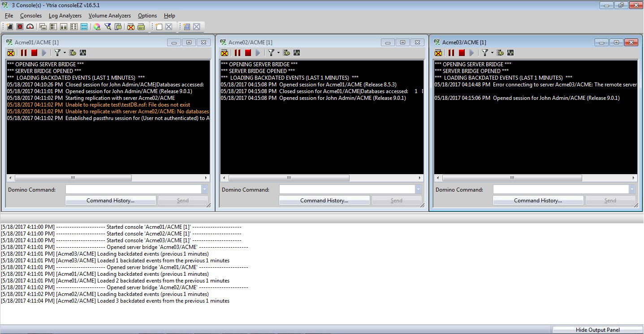Image resolution: width=644 pixels, height=334 pixels.
Task: Resume output in the Acme03/ACME console
Action: pyautogui.click(x=471, y=52)
